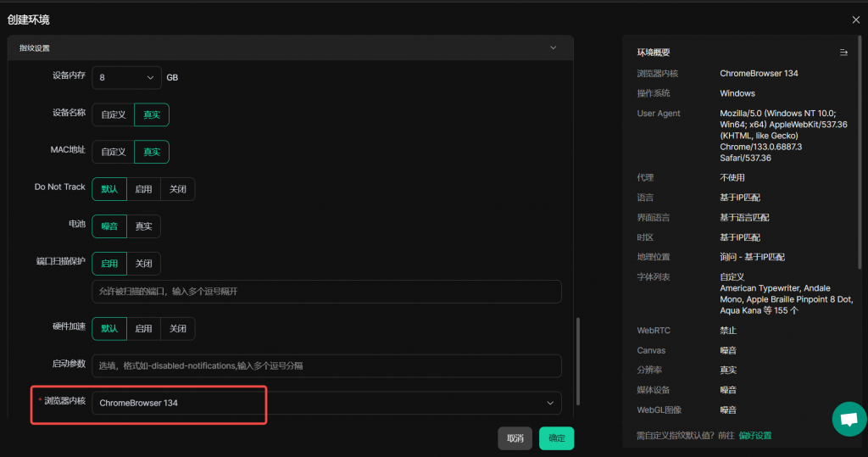Disable 端口扫描保护 with 关闭
The image size is (868, 457).
[143, 264]
